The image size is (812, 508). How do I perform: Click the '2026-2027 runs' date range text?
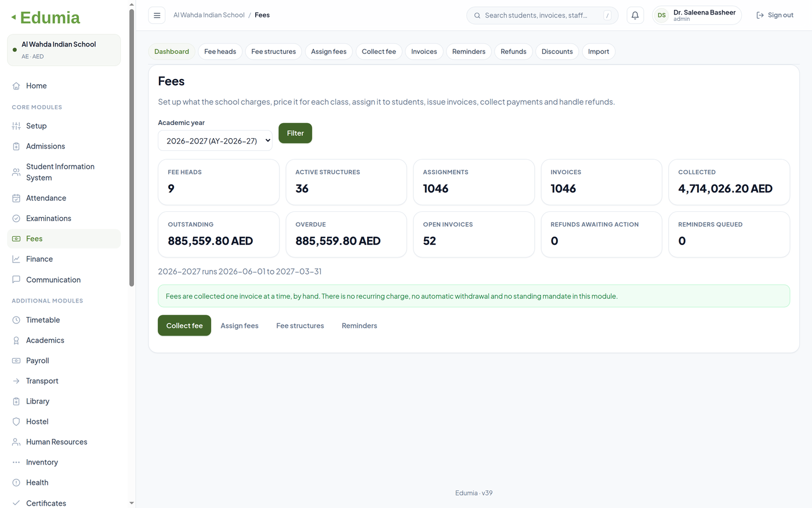240,272
